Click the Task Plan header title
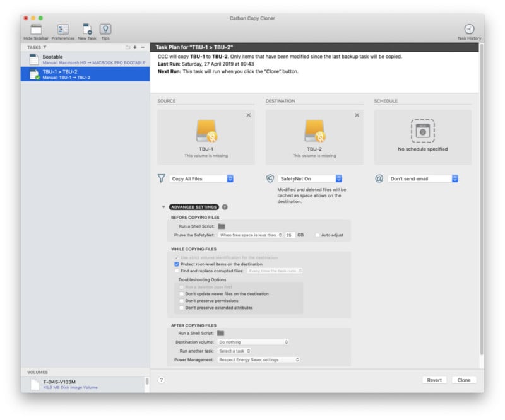505x420 pixels. [194, 47]
